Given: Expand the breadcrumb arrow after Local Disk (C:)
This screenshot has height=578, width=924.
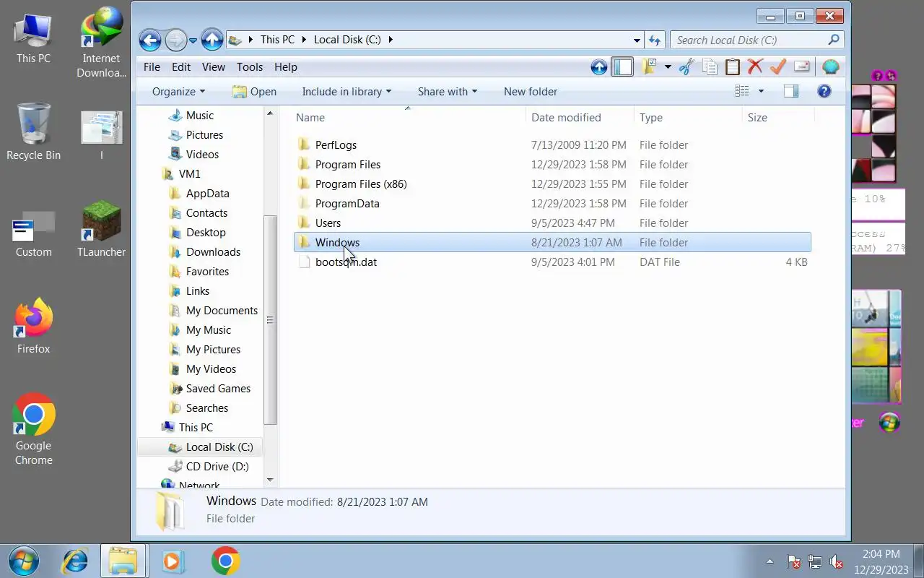Looking at the screenshot, I should tap(391, 40).
